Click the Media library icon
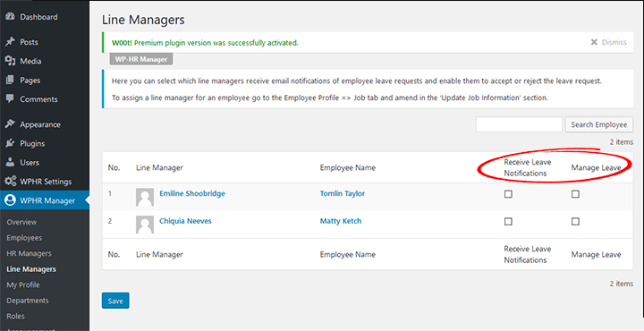 [10, 61]
